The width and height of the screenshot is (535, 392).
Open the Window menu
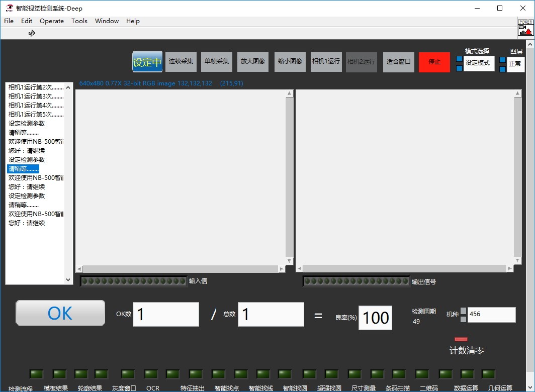click(x=107, y=21)
